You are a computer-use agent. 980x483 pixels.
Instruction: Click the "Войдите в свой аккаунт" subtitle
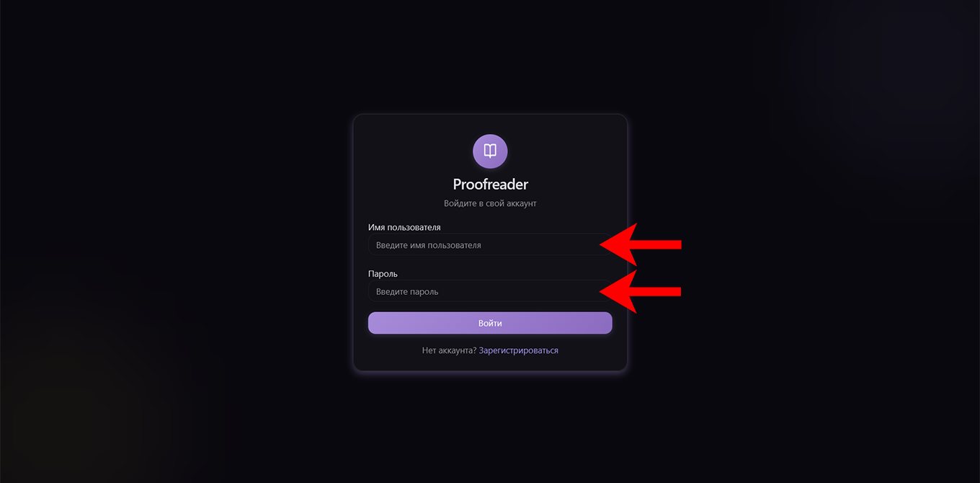[490, 203]
